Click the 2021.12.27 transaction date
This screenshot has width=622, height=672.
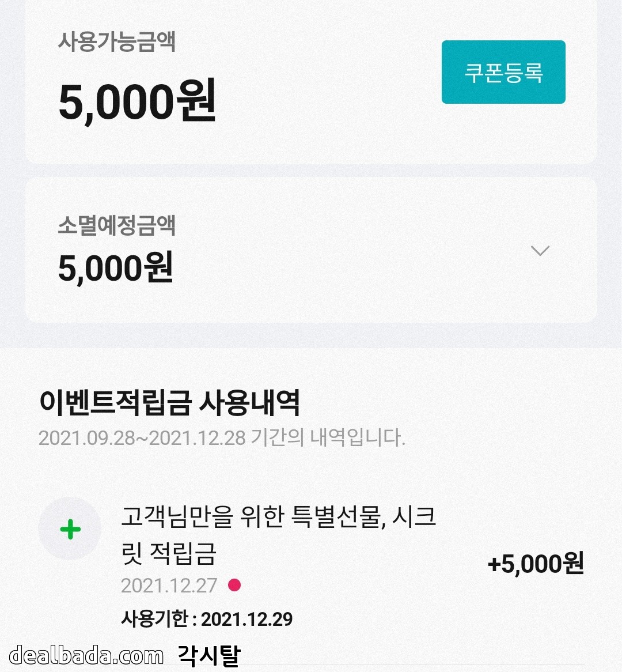[169, 586]
